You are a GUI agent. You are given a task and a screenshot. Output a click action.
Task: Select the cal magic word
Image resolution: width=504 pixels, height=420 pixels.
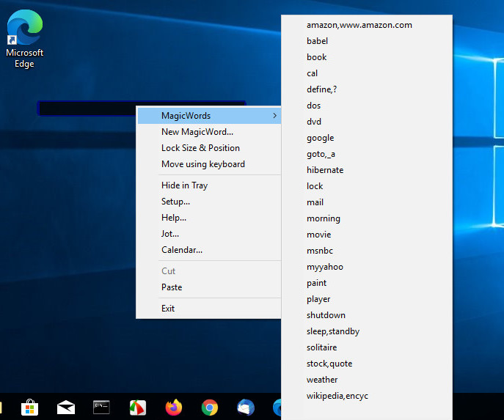[367, 73]
